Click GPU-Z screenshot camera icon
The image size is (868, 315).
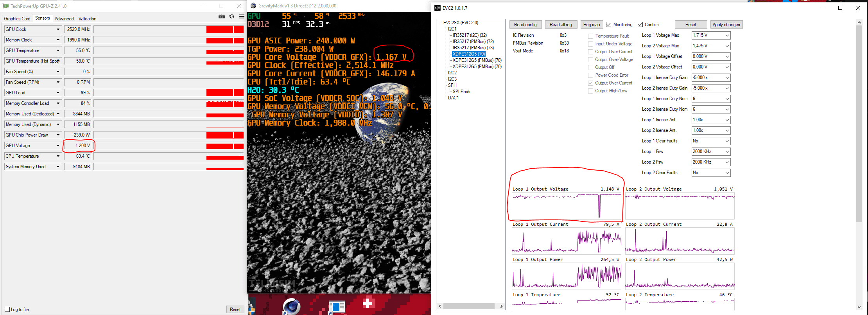coord(222,16)
